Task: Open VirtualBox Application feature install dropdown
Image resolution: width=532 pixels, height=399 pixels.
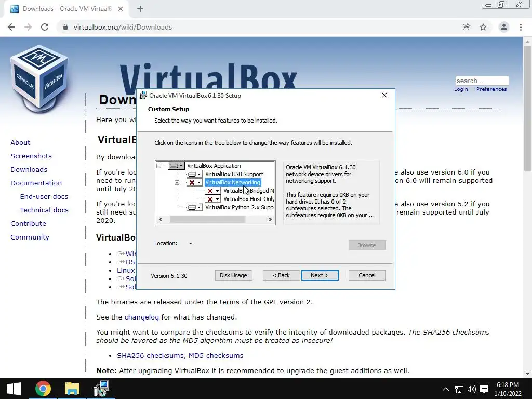Action: [177, 166]
